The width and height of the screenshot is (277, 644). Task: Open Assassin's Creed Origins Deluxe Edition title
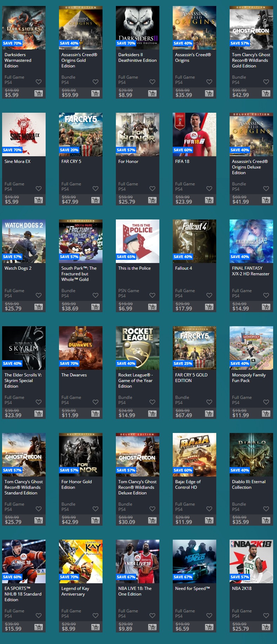click(x=250, y=167)
